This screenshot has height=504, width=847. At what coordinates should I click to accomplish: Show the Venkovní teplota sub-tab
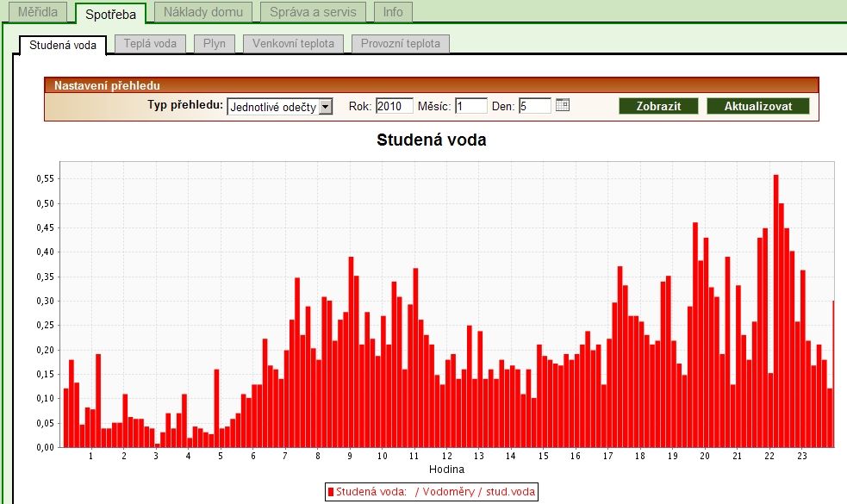point(293,43)
